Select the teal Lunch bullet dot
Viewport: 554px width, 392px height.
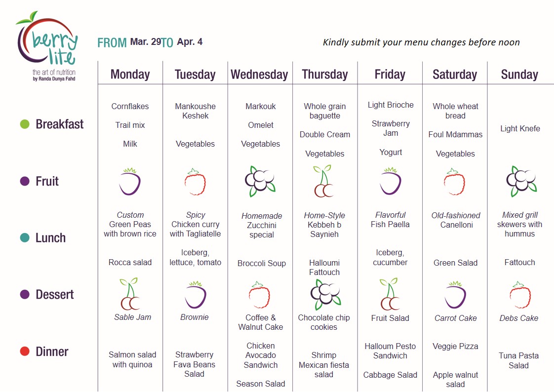[x=25, y=237]
